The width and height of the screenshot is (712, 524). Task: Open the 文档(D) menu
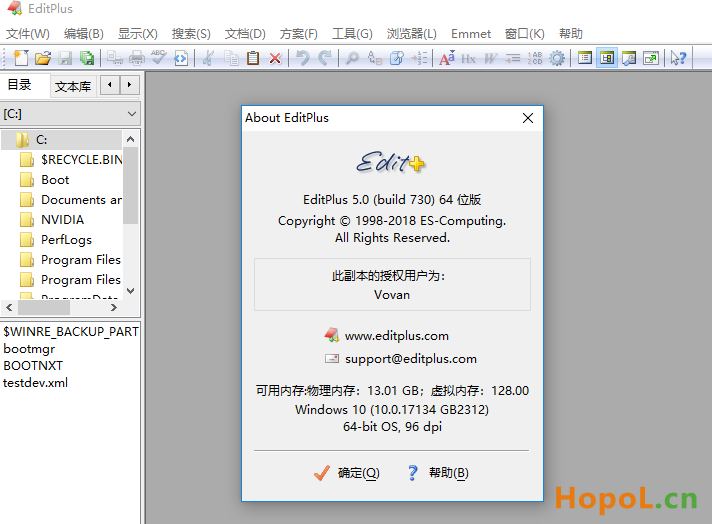[245, 34]
